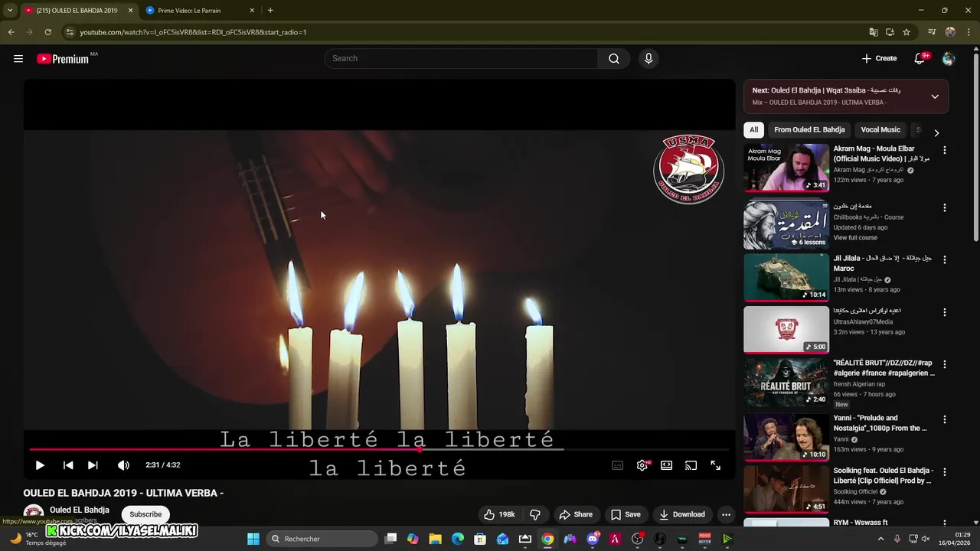Dislike this video
Screen dimensions: 980x551
[x=535, y=514]
